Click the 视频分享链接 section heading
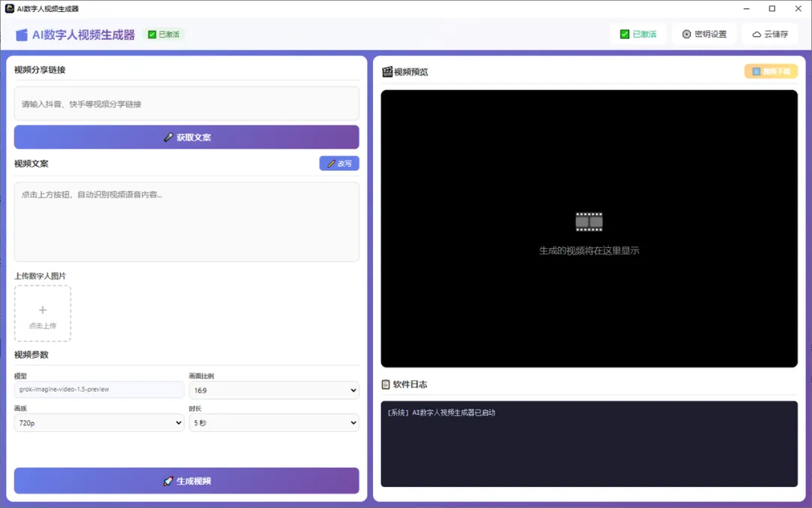Image resolution: width=812 pixels, height=508 pixels. 40,70
